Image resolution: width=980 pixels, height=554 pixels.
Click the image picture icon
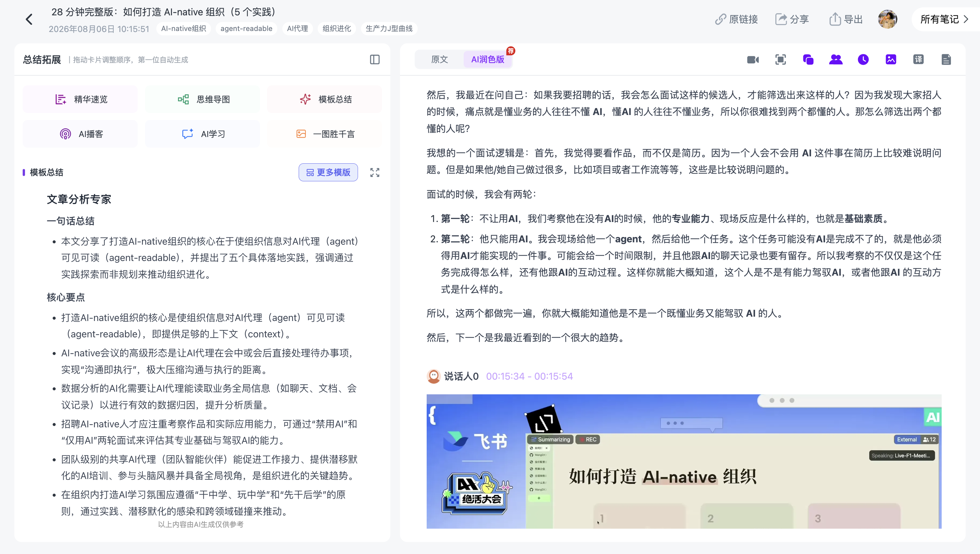891,59
